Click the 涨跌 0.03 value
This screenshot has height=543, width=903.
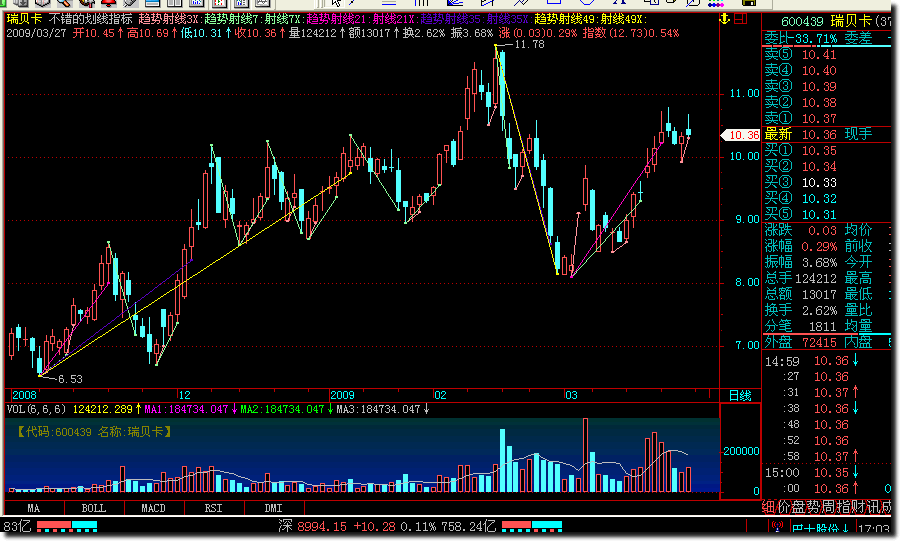822,230
